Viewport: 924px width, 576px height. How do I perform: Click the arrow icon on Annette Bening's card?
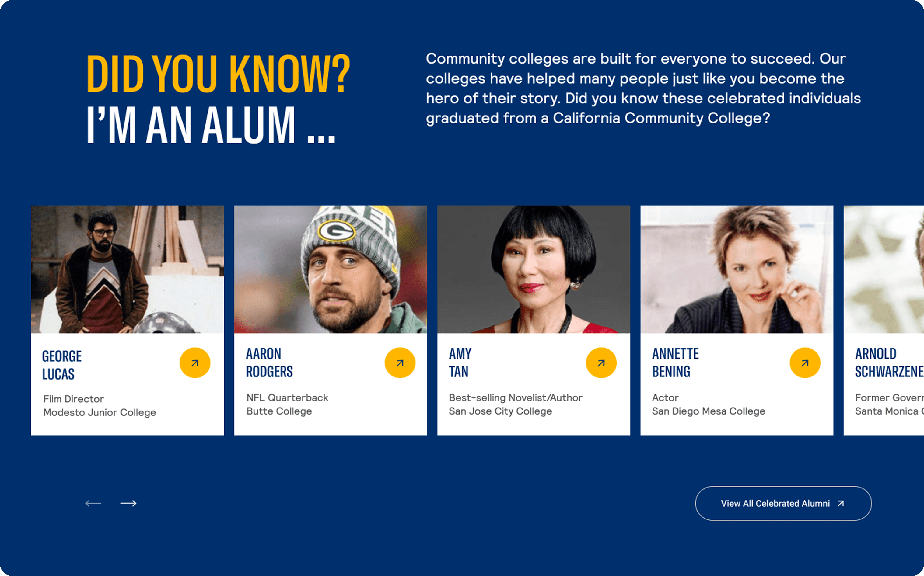click(805, 363)
